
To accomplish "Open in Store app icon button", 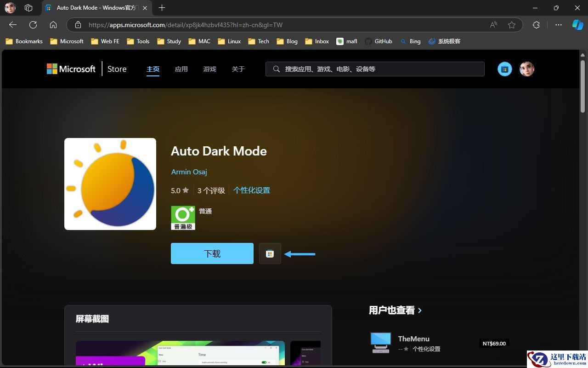I will [270, 253].
